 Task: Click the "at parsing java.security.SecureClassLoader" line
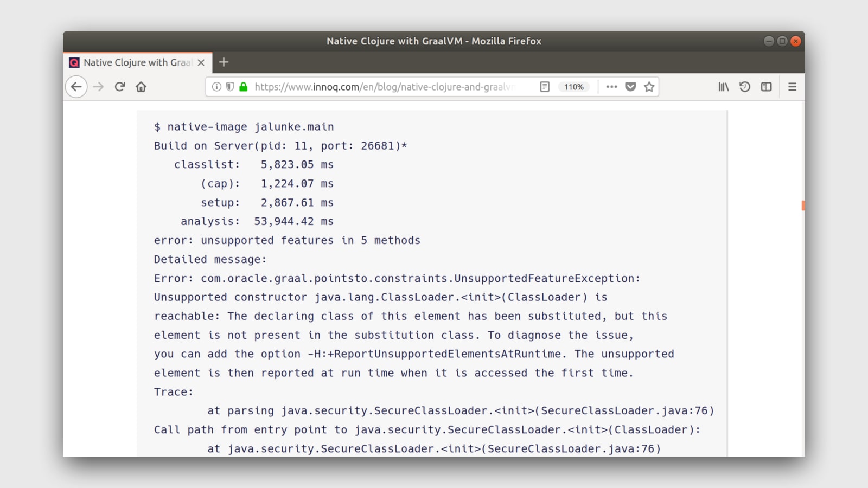point(461,411)
